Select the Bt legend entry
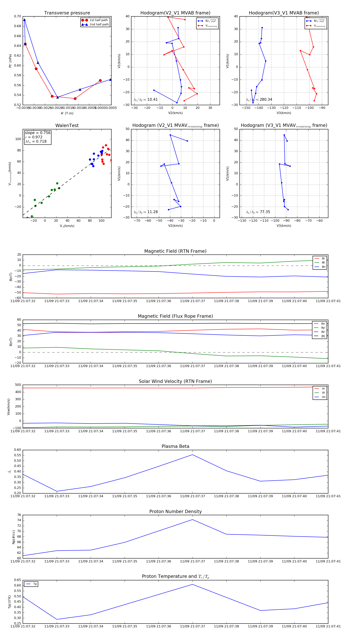Screen dimensions: 351x644 320,262
